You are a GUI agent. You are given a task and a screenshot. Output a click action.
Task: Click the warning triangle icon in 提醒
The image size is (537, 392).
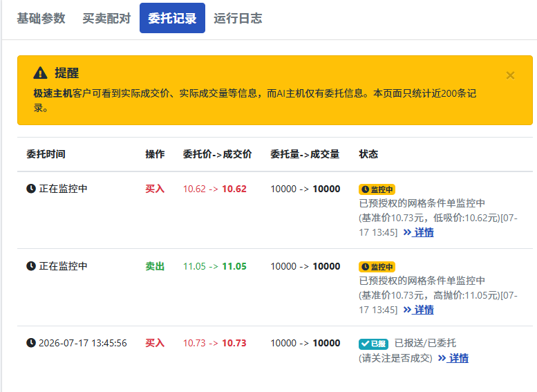[40, 73]
